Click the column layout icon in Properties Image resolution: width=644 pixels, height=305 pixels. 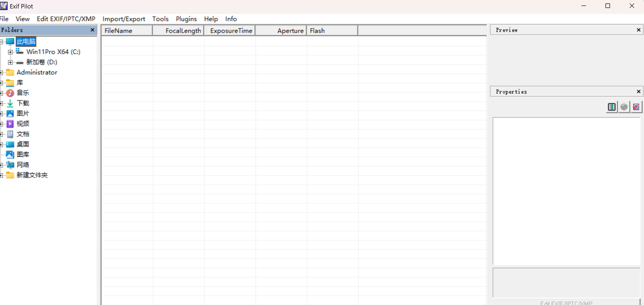click(612, 107)
